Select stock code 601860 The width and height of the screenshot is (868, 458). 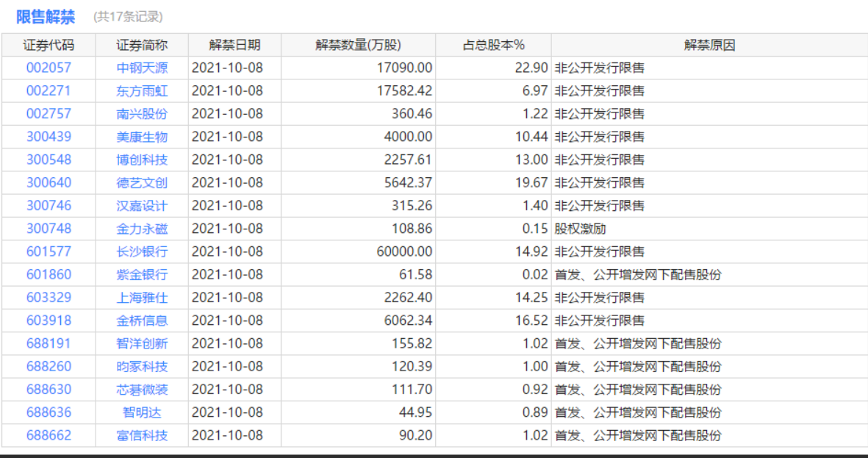click(x=49, y=274)
